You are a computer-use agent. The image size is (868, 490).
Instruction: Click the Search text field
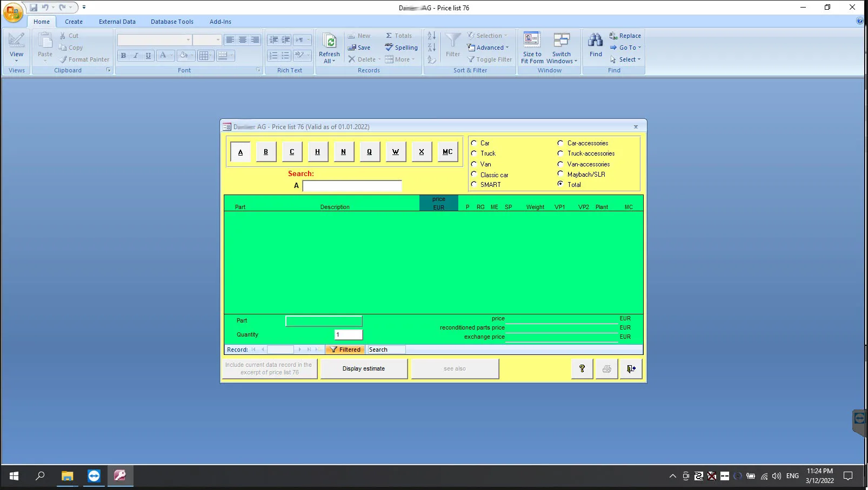[x=352, y=186]
